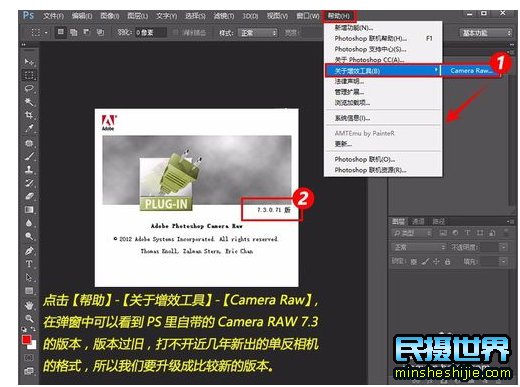The width and height of the screenshot is (520, 387).
Task: Filter layers by type layers icon
Action: point(467,233)
